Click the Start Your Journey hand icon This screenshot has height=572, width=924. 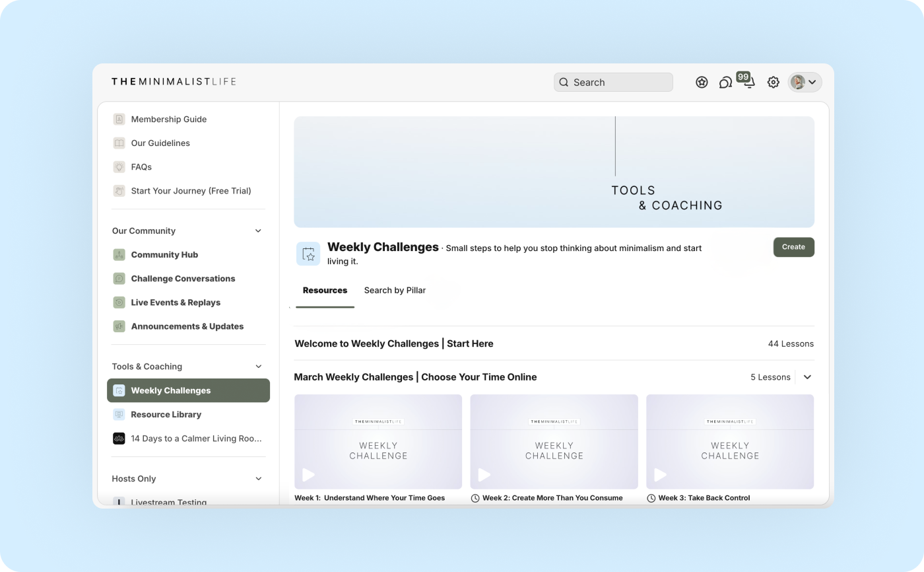pyautogui.click(x=119, y=191)
